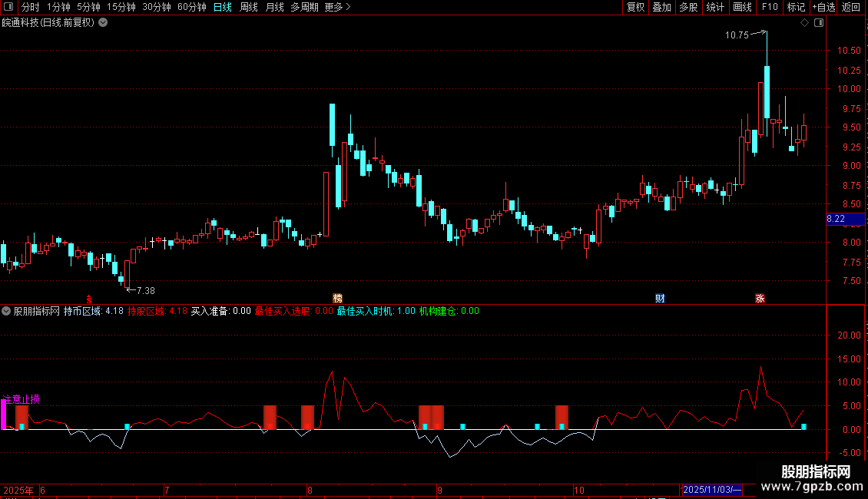This screenshot has height=499, width=868.
Task: Click the 持股区域 indicator value label
Action: [157, 312]
